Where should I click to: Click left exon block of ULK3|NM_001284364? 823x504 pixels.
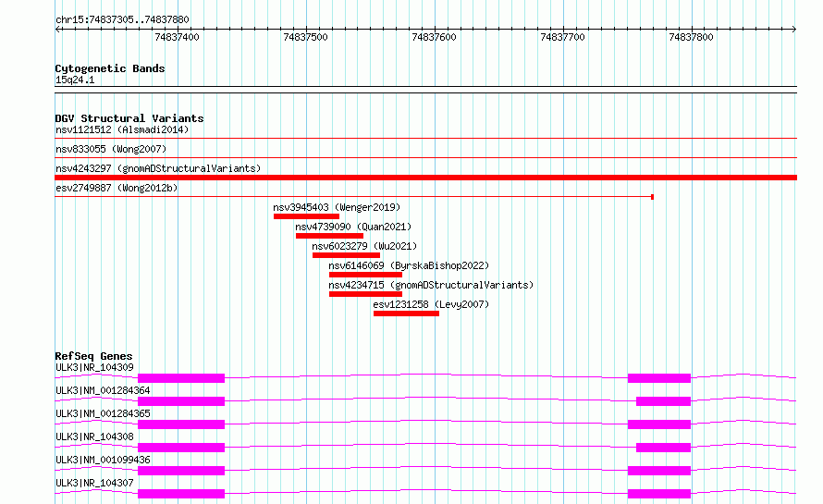[181, 401]
